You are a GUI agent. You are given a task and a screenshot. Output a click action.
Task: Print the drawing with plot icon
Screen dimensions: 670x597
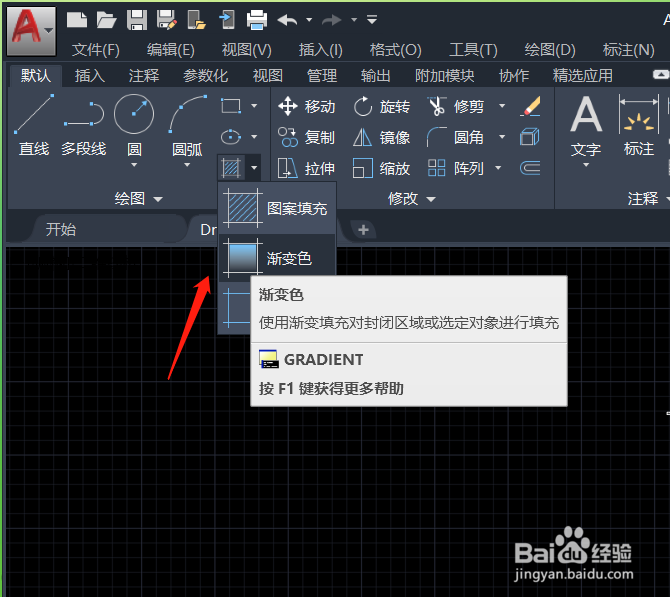(x=257, y=20)
